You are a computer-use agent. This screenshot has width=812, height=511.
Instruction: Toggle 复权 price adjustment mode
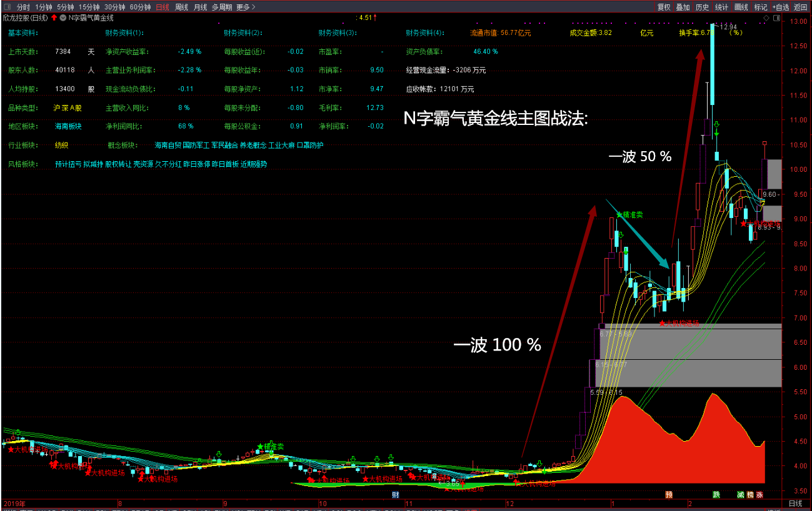tap(664, 7)
